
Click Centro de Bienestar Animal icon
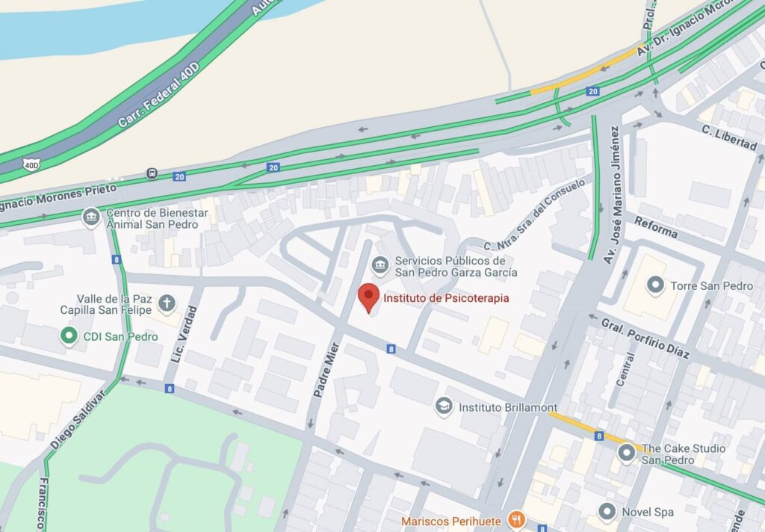91,217
